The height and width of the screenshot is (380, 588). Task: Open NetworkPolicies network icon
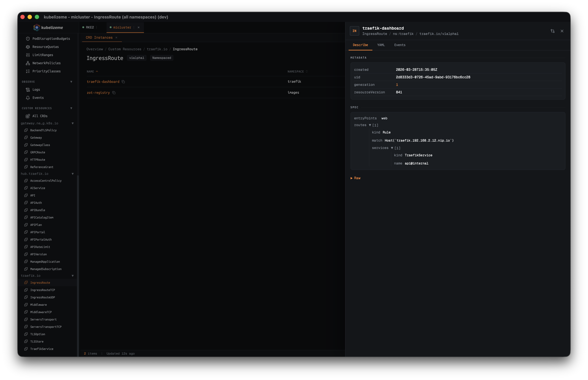click(28, 63)
